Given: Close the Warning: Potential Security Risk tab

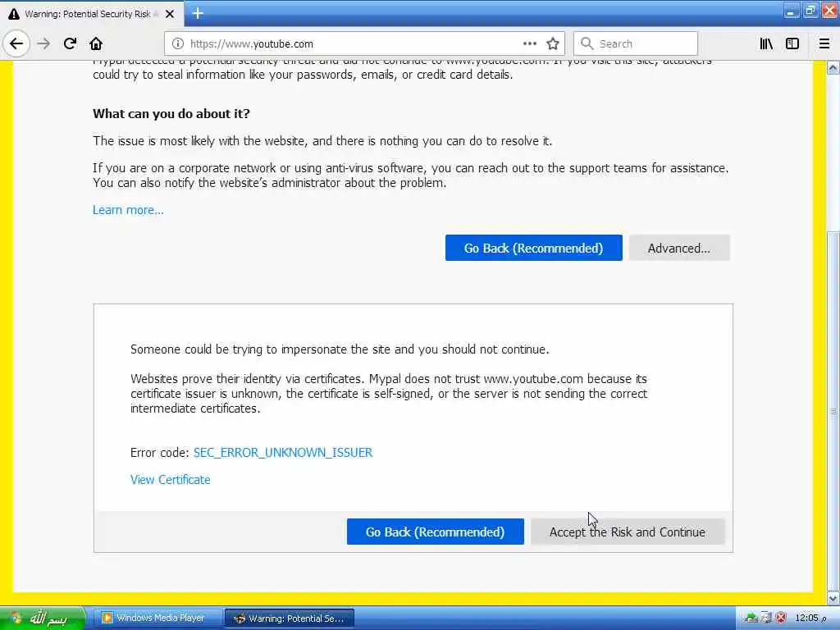Looking at the screenshot, I should [x=170, y=14].
